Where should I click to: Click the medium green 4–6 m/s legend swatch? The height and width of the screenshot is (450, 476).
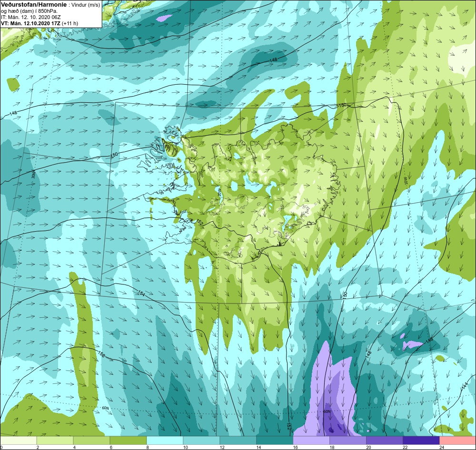pyautogui.click(x=92, y=440)
